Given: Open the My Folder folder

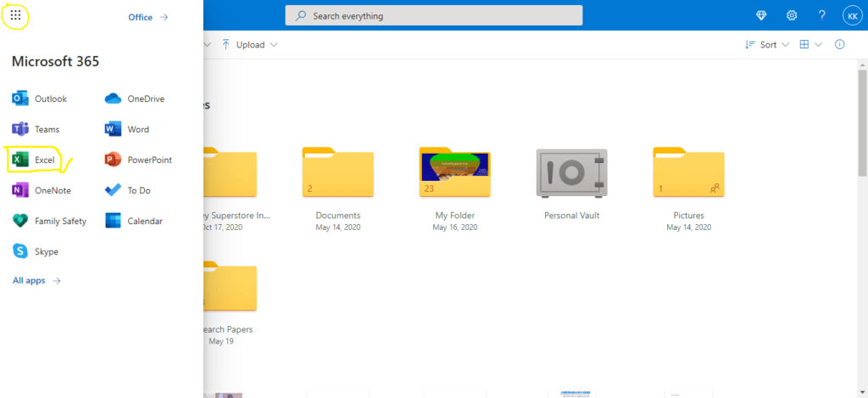Looking at the screenshot, I should click(x=455, y=172).
